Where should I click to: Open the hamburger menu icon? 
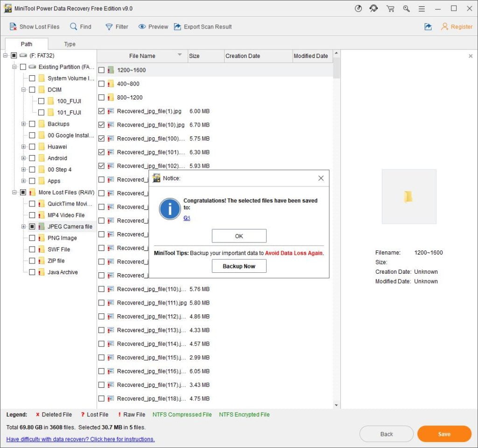(422, 8)
